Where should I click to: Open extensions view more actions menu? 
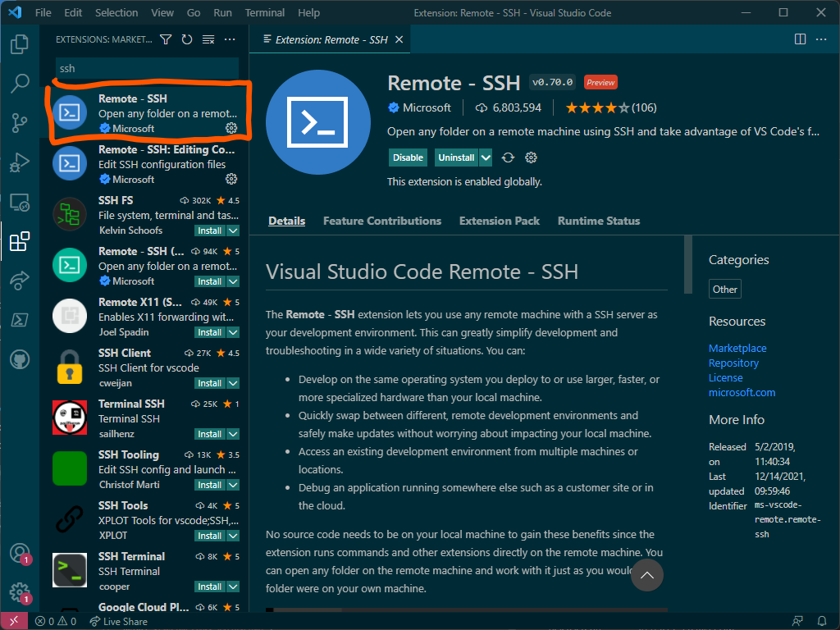(230, 39)
